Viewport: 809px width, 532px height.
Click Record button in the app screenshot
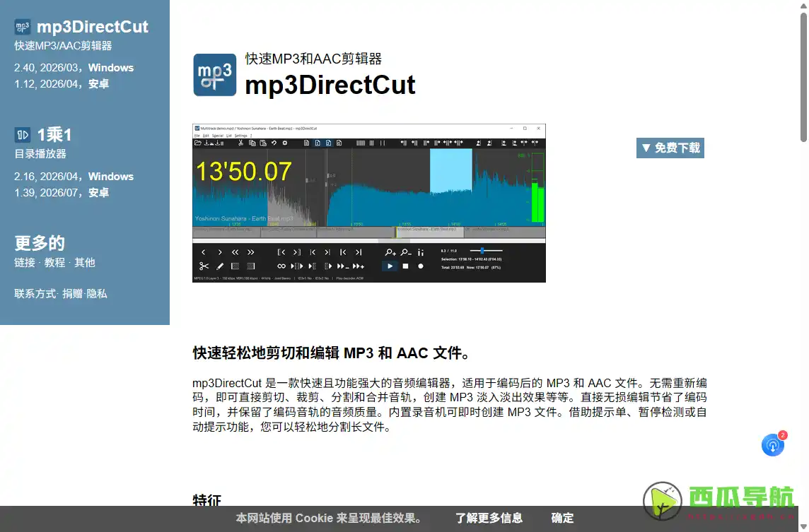[x=421, y=266]
